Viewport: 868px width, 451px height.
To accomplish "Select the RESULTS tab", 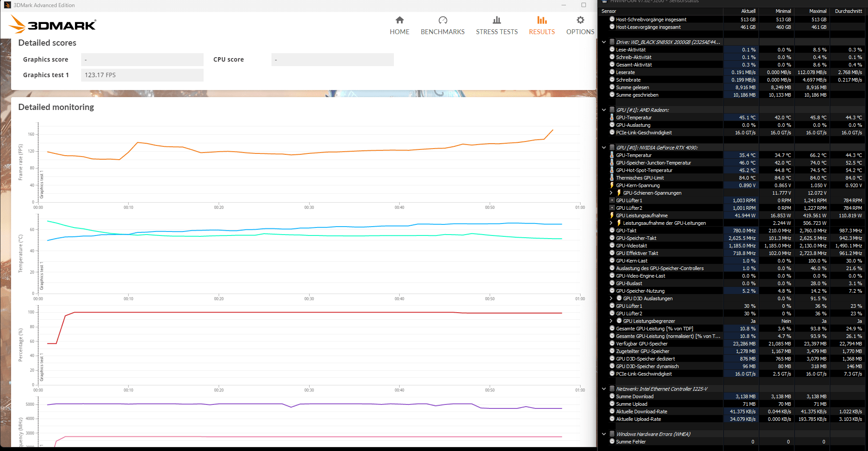I will [x=542, y=26].
